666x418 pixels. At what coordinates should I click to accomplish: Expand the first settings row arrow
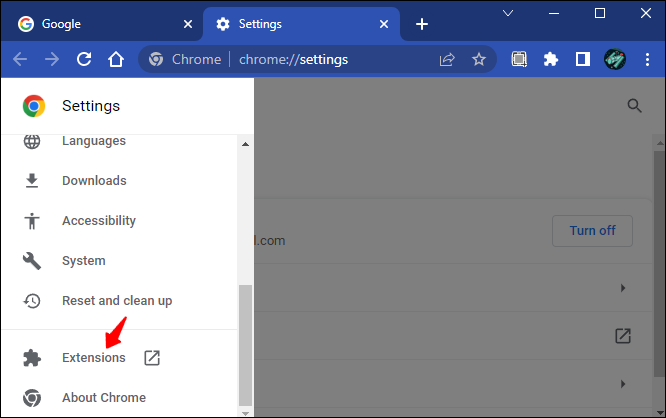623,288
